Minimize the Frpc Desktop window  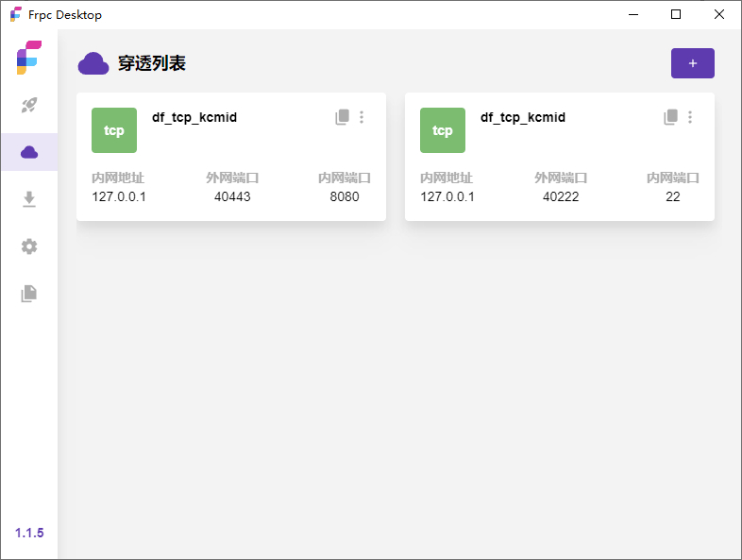[633, 15]
